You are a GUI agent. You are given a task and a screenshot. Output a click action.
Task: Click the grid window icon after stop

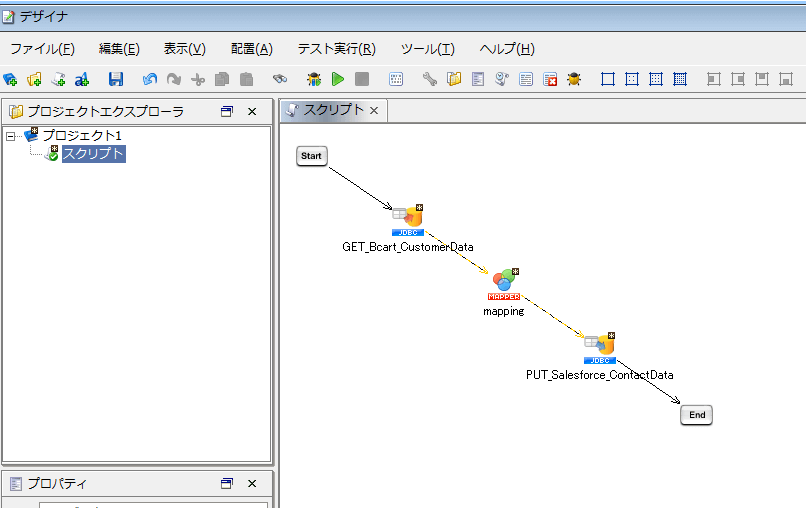tap(396, 79)
